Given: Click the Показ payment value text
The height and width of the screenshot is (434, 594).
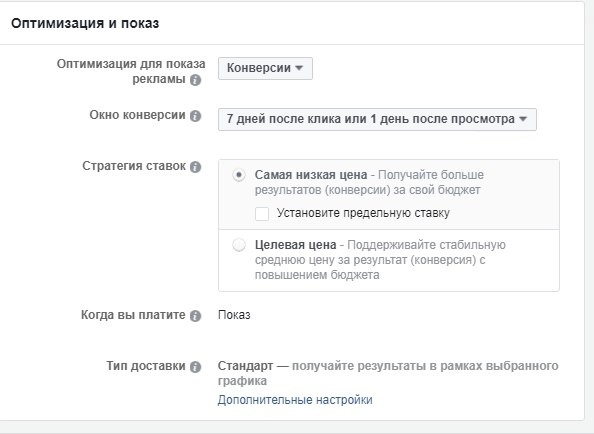Looking at the screenshot, I should [234, 315].
